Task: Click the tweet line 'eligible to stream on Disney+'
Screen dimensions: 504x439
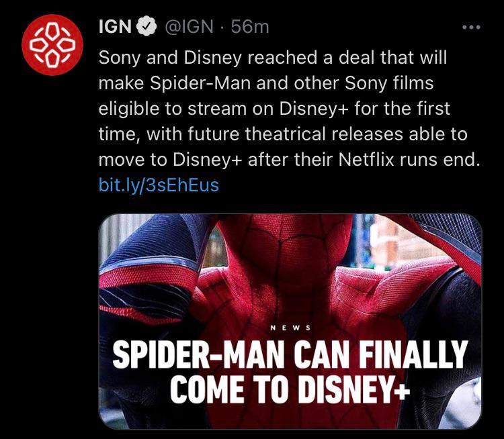Action: [274, 109]
